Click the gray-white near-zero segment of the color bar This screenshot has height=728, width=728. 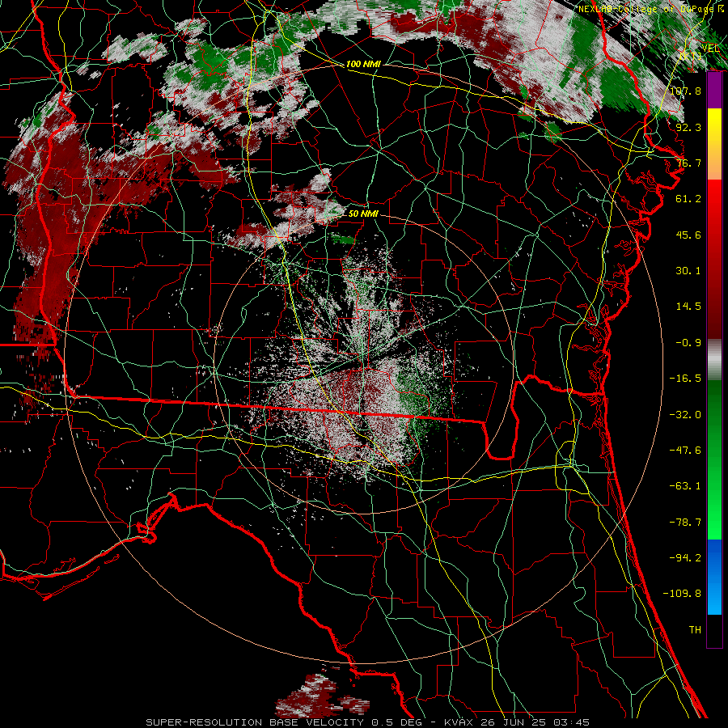pyautogui.click(x=714, y=360)
